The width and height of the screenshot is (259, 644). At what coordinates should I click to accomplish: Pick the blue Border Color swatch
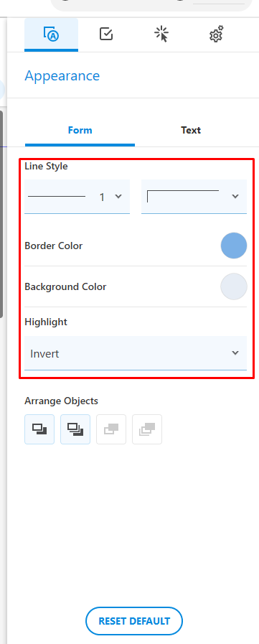point(234,246)
